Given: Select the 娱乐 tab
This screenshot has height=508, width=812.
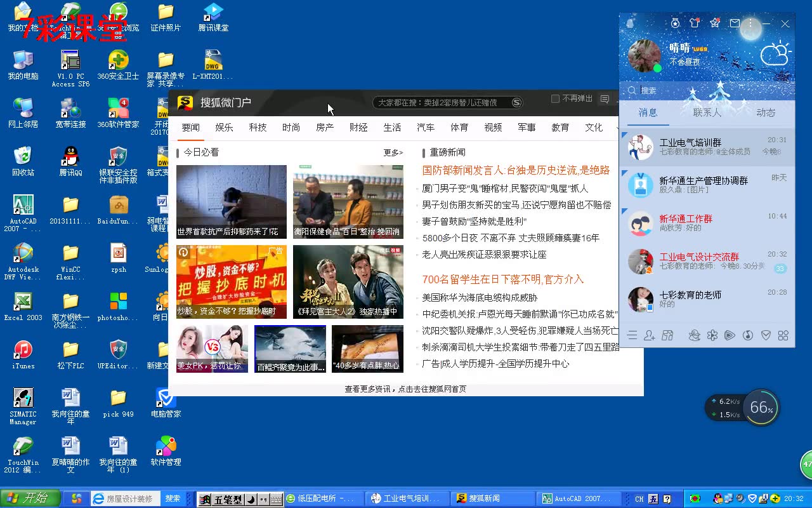Looking at the screenshot, I should (224, 128).
